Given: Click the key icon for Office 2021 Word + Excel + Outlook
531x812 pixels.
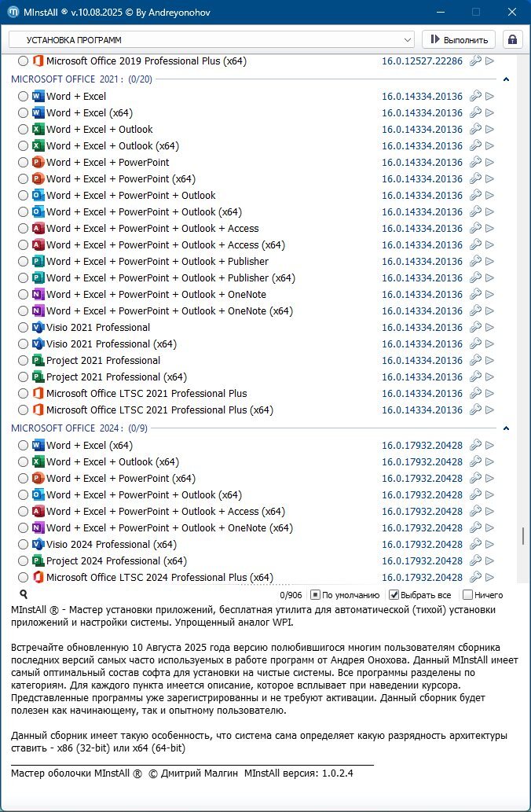Looking at the screenshot, I should pos(475,130).
